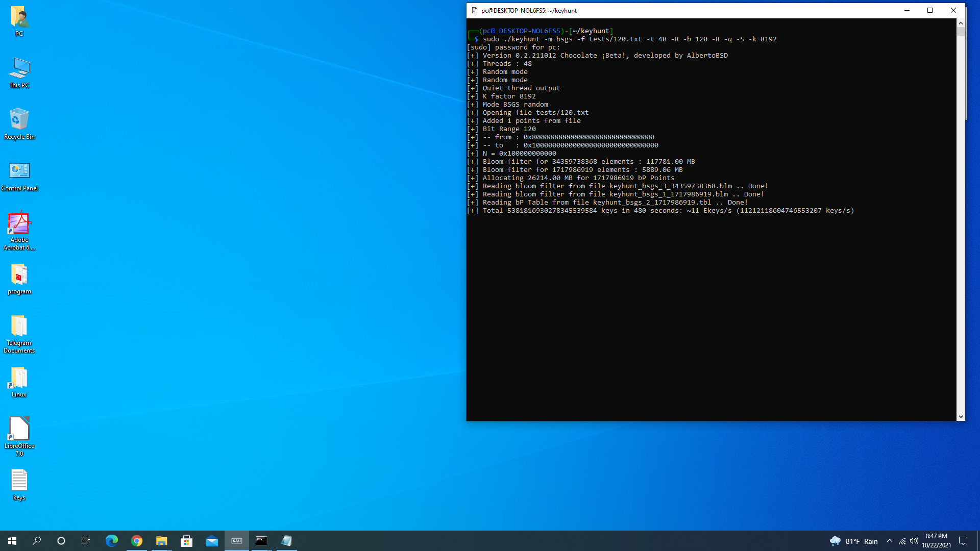Open Task View on the taskbar
The width and height of the screenshot is (980, 551).
click(x=86, y=541)
